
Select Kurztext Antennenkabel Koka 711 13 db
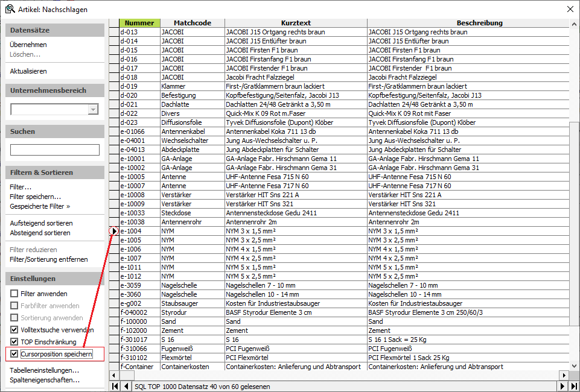point(296,131)
